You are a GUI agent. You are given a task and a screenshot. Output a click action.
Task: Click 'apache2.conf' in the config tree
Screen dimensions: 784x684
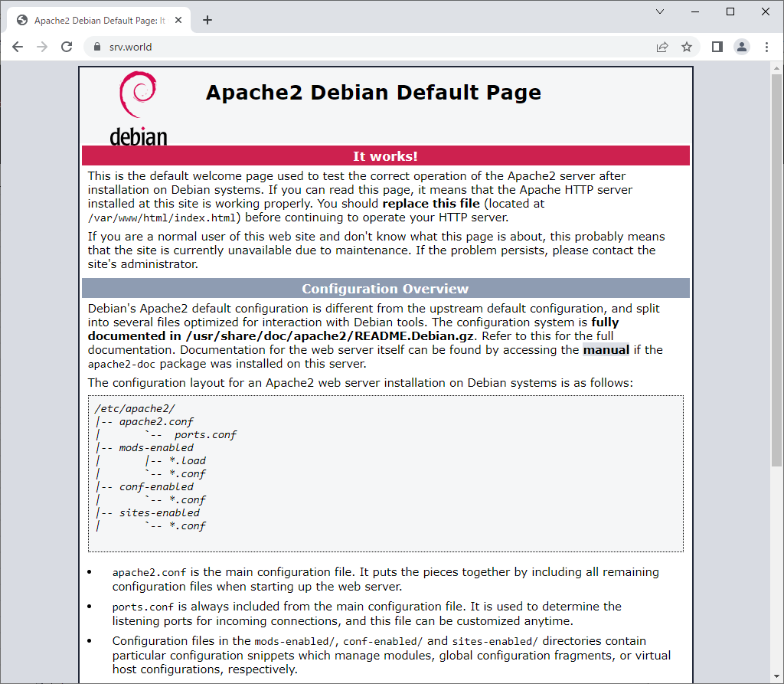[156, 422]
